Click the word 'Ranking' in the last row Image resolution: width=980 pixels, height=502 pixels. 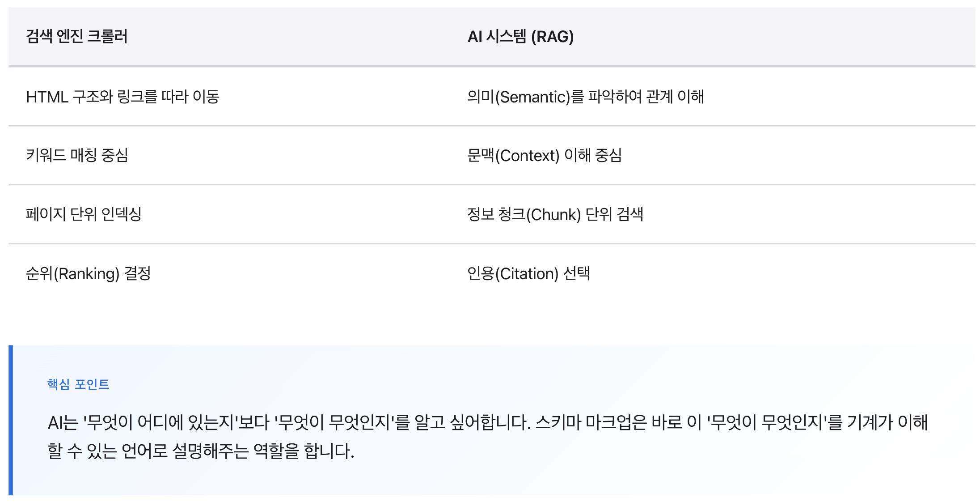pyautogui.click(x=87, y=273)
